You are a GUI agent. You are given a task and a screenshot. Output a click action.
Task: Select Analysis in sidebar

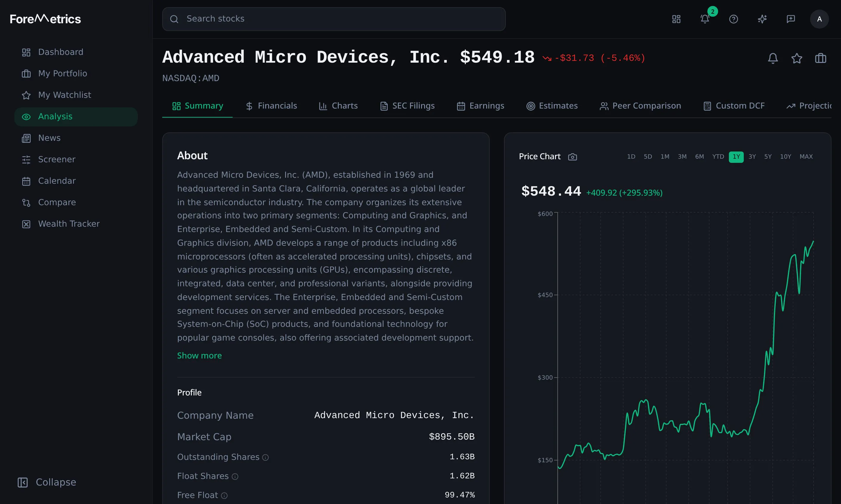click(76, 117)
